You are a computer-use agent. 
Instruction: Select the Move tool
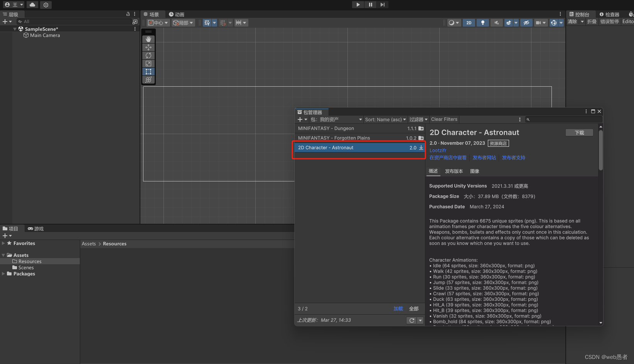148,47
